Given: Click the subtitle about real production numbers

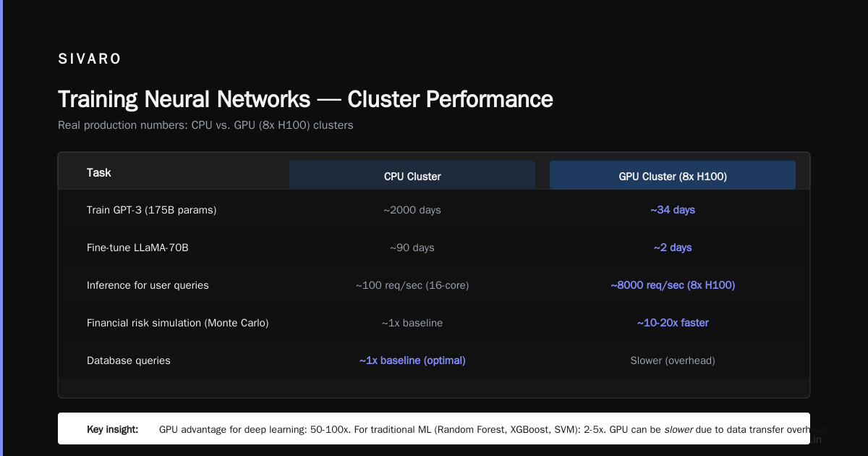Looking at the screenshot, I should coord(205,125).
